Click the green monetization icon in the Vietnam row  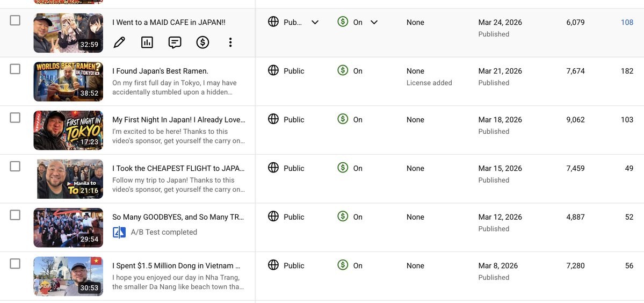(343, 265)
